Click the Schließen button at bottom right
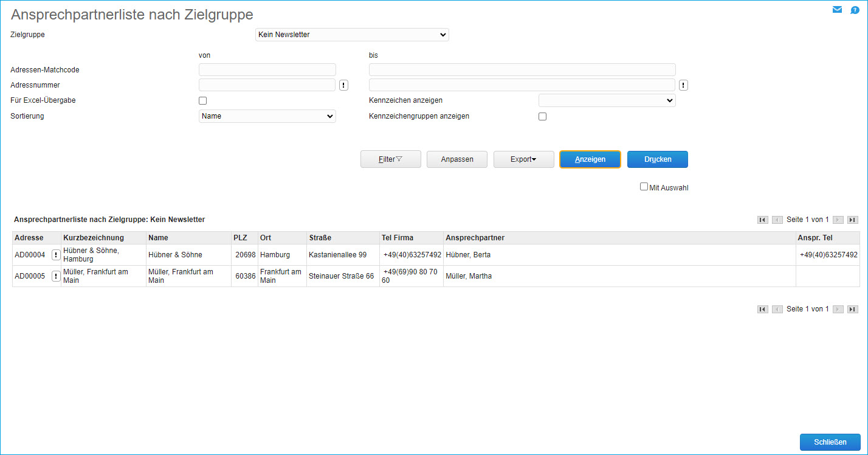The height and width of the screenshot is (455, 868). [830, 442]
